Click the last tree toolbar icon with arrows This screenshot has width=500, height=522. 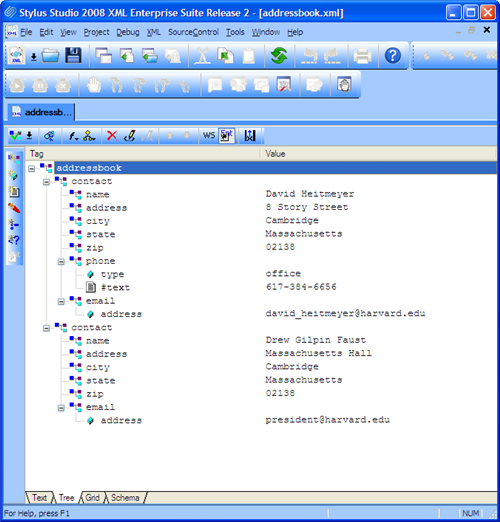(250, 136)
